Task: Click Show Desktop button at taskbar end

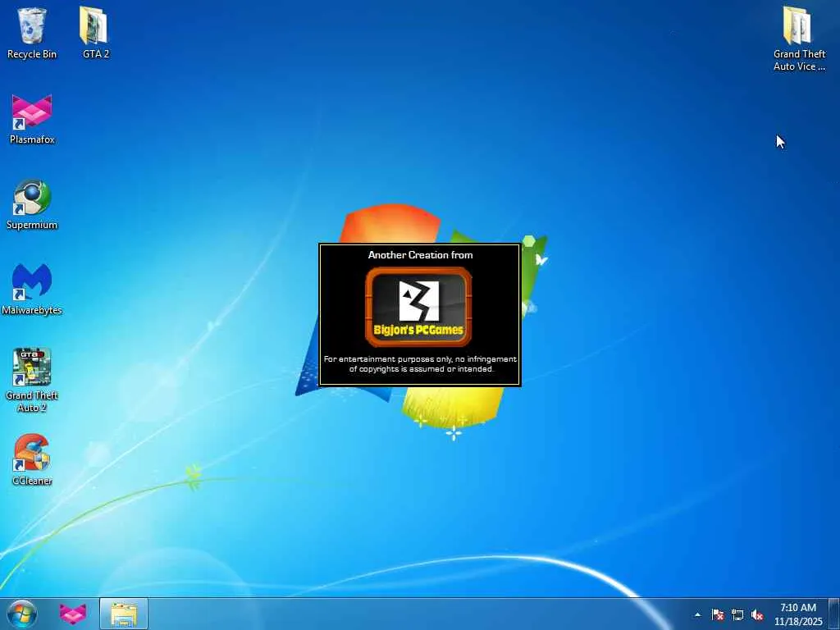Action: click(834, 614)
